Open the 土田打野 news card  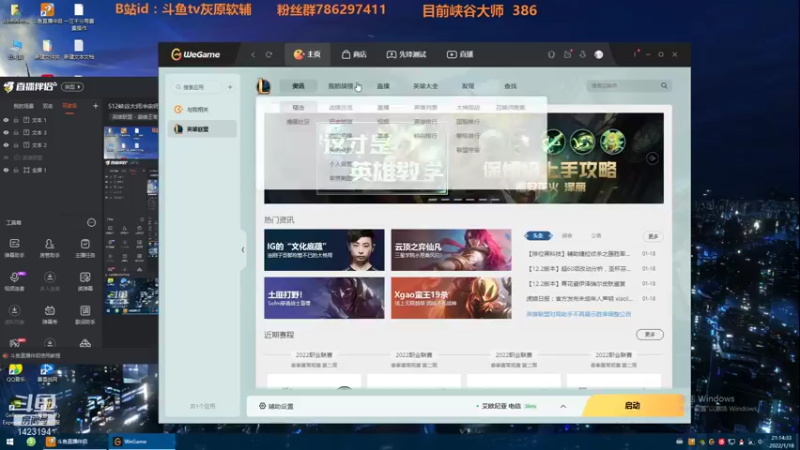tap(324, 298)
